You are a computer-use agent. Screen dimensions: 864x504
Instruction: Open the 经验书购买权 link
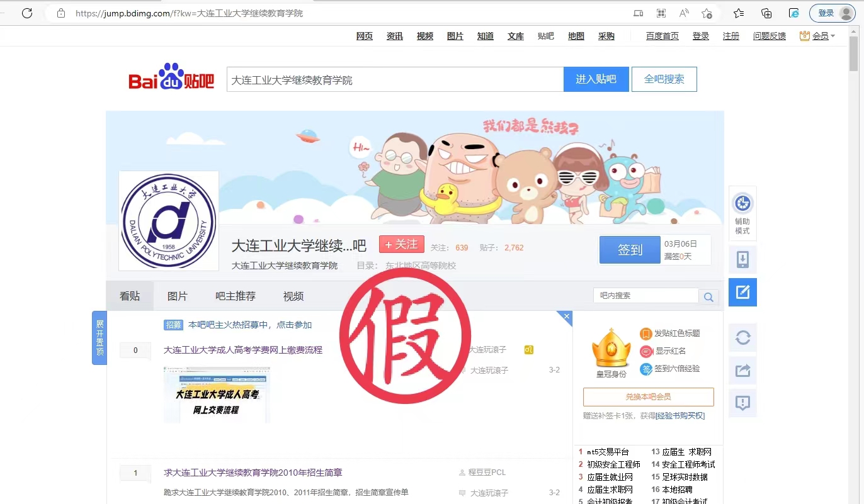click(680, 416)
